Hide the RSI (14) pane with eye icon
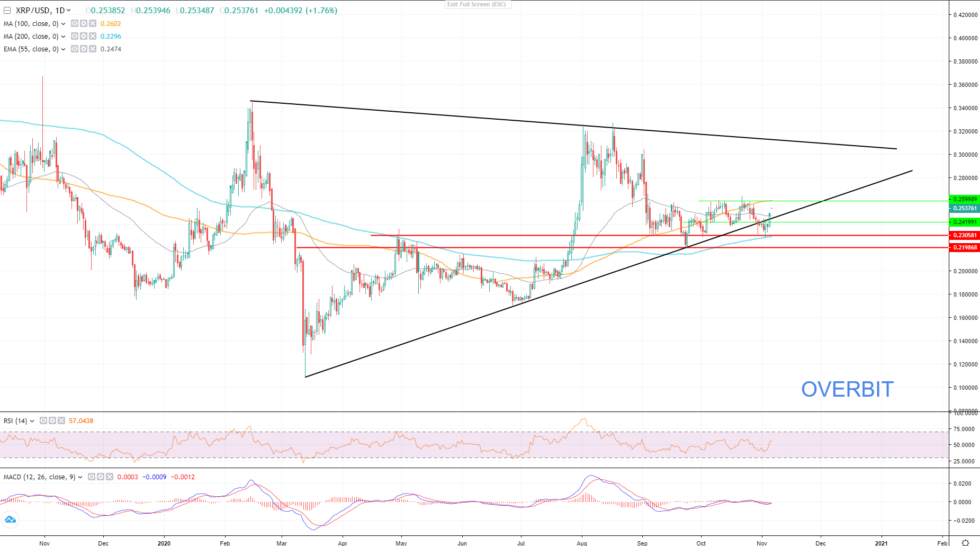Image resolution: width=980 pixels, height=546 pixels. point(43,421)
